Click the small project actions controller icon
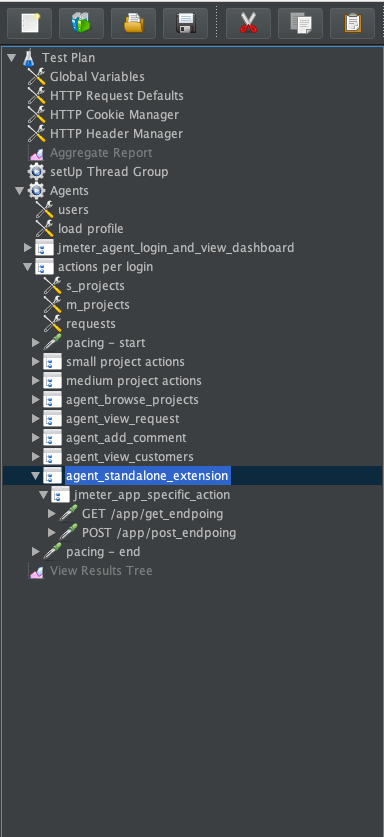384x837 pixels. coord(52,362)
